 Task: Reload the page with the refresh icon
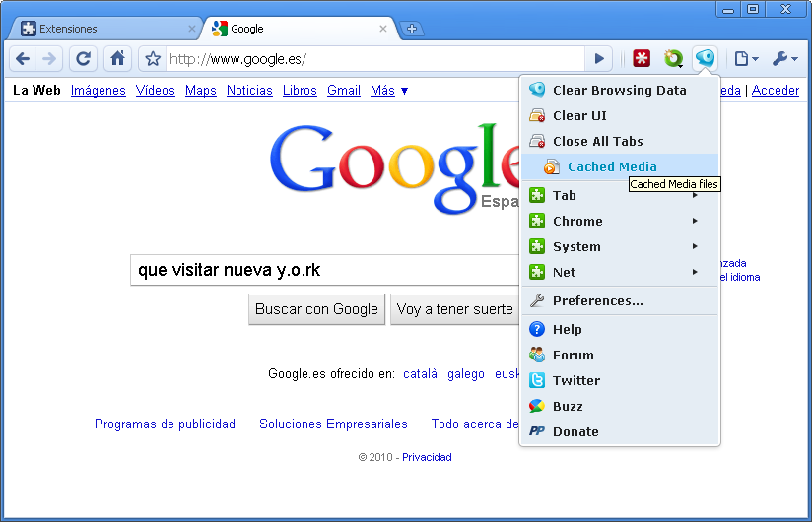coord(84,59)
